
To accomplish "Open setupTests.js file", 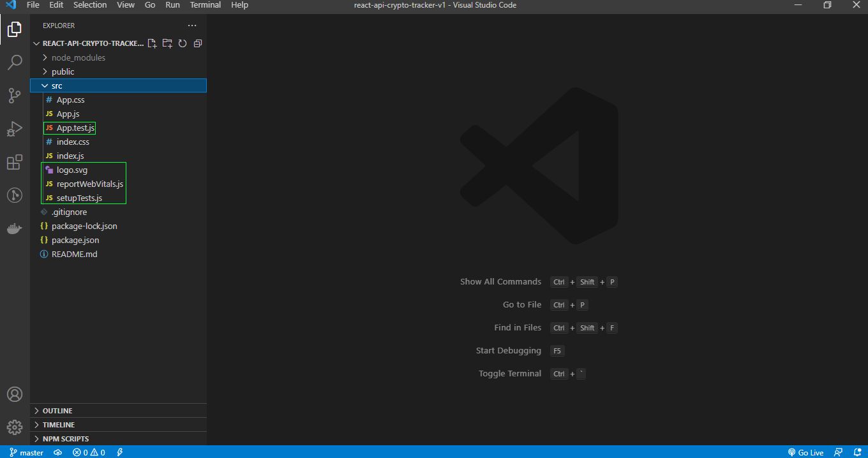I will click(x=118, y=198).
